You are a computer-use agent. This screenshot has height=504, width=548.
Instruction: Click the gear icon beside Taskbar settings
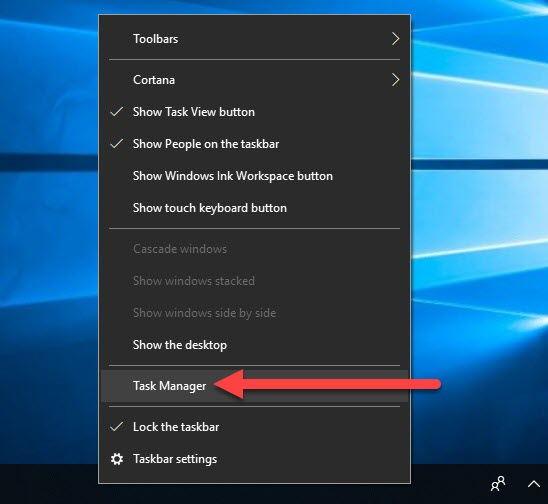117,459
